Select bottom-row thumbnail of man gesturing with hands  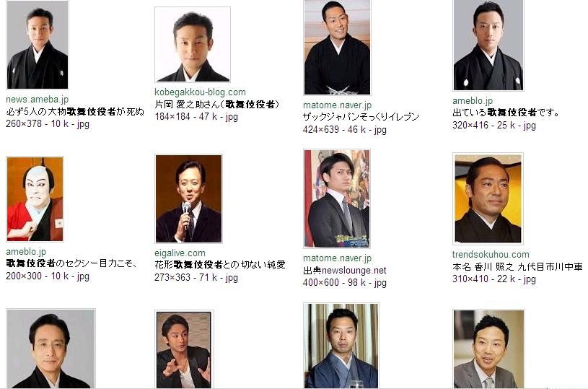pos(184,349)
